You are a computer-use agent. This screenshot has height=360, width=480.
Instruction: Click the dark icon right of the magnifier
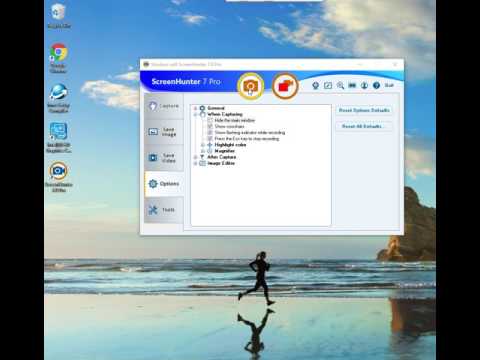pyautogui.click(x=352, y=86)
